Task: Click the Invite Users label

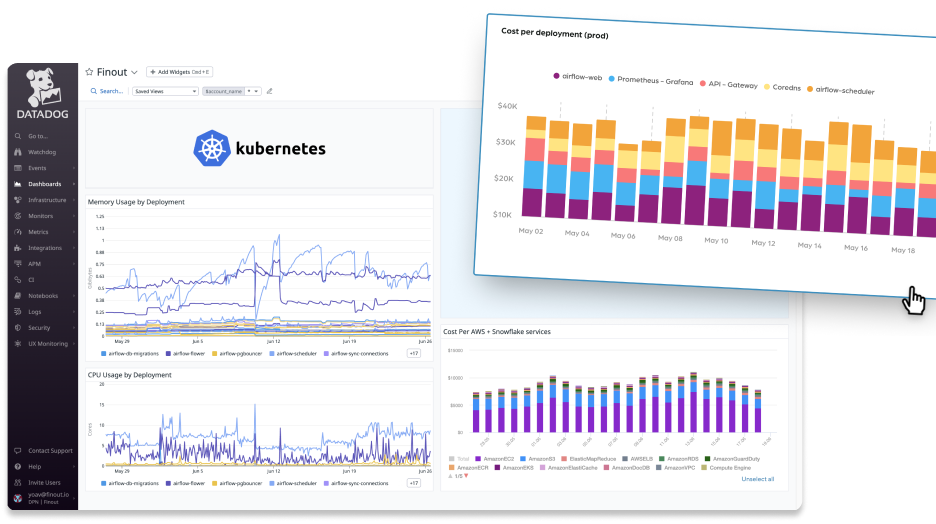Action: tap(44, 482)
